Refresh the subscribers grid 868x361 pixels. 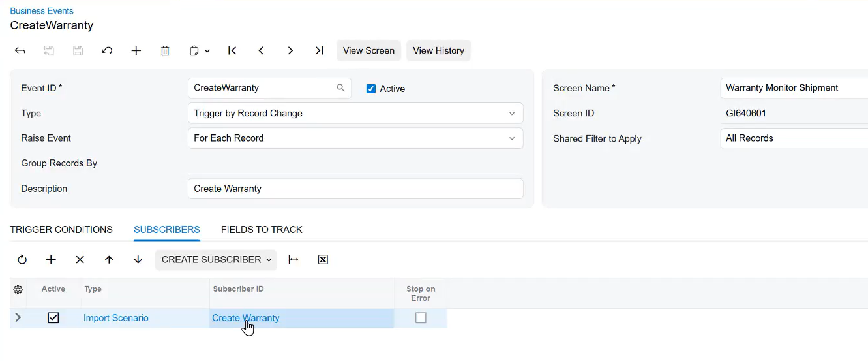point(22,260)
